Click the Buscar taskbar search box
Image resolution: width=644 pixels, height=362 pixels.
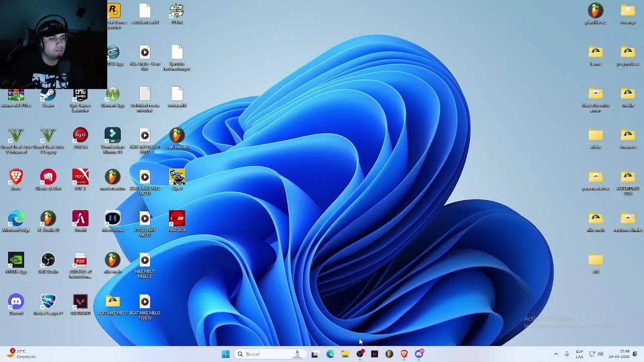[270, 354]
